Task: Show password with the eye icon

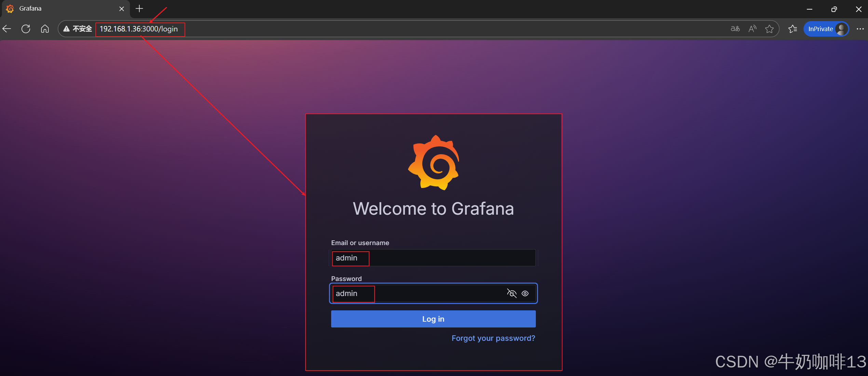Action: (525, 293)
